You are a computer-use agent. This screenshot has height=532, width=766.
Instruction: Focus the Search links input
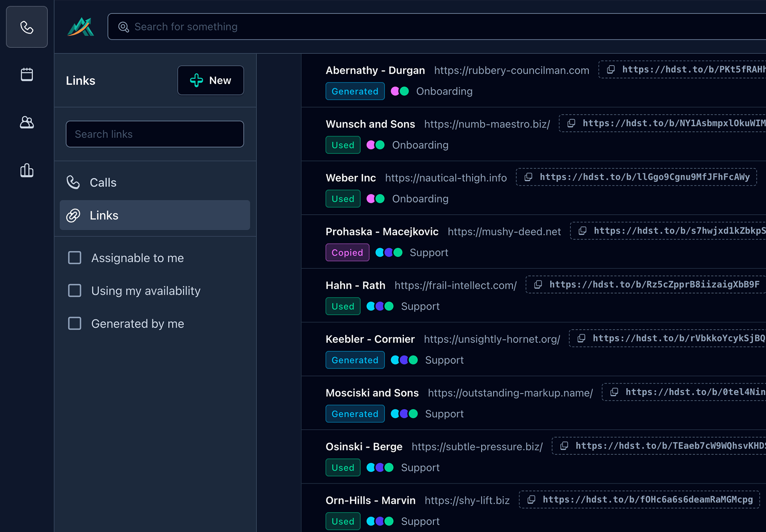coord(155,134)
